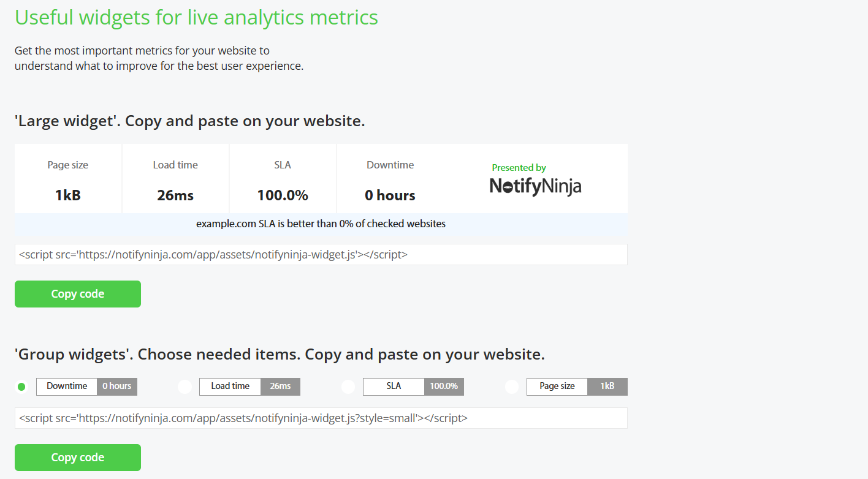
Task: Click the Page size cell in large widget
Action: [x=68, y=179]
